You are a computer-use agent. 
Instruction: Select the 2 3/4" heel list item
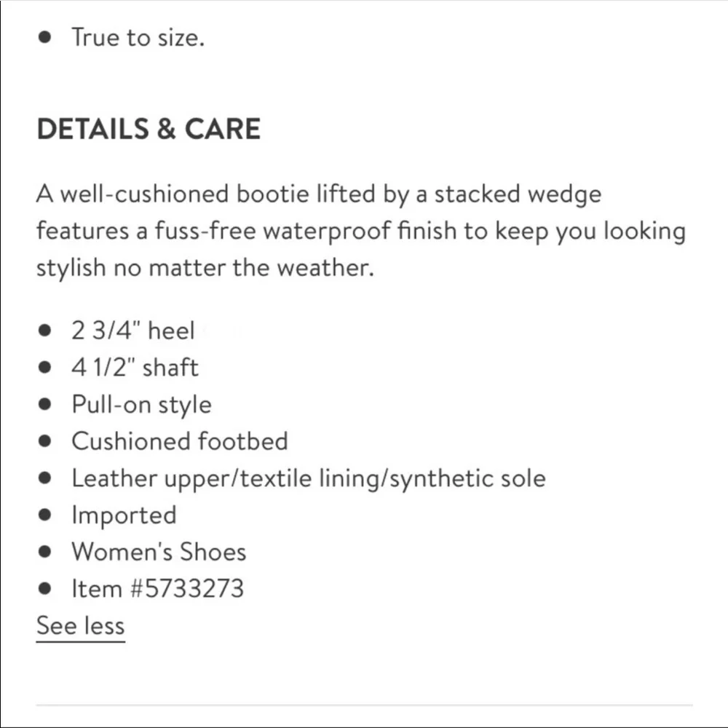pyautogui.click(x=132, y=331)
